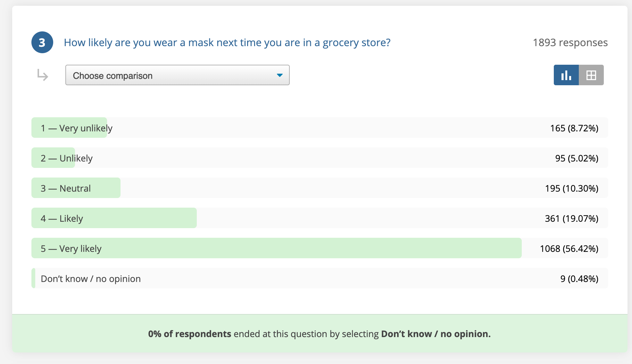Image resolution: width=632 pixels, height=364 pixels.
Task: Click the 361 (19.07%) value
Action: pyautogui.click(x=571, y=219)
